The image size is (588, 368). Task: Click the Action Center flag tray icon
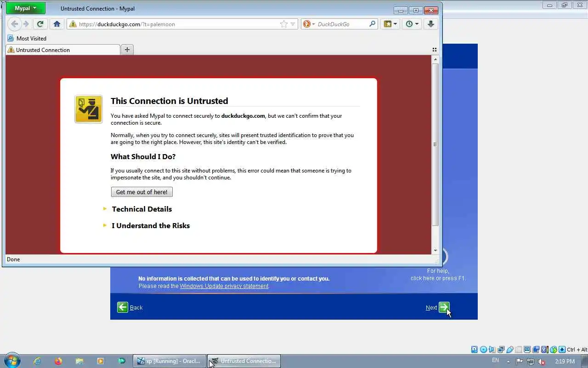coord(519,361)
